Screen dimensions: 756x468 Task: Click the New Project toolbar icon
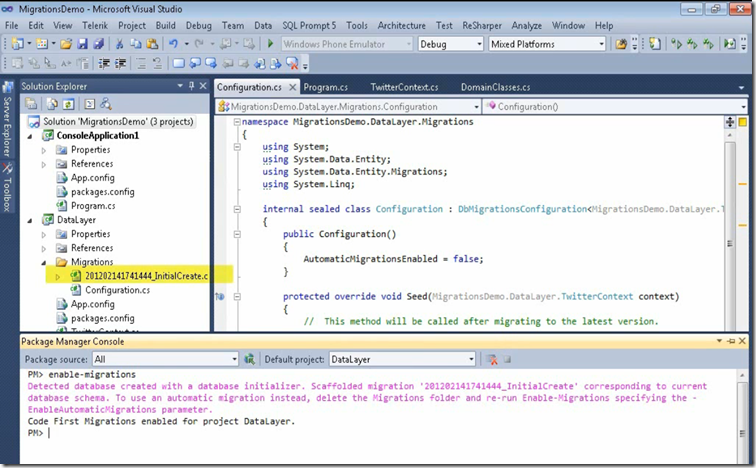pos(17,44)
